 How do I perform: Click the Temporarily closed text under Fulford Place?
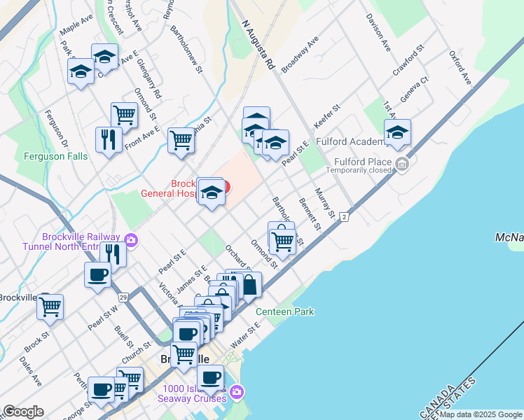[359, 170]
